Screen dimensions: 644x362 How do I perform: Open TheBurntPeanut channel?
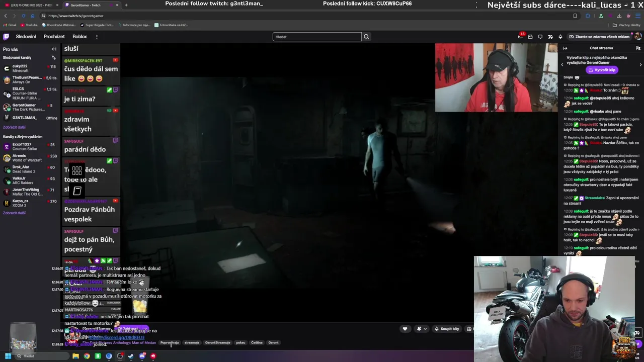point(30,79)
